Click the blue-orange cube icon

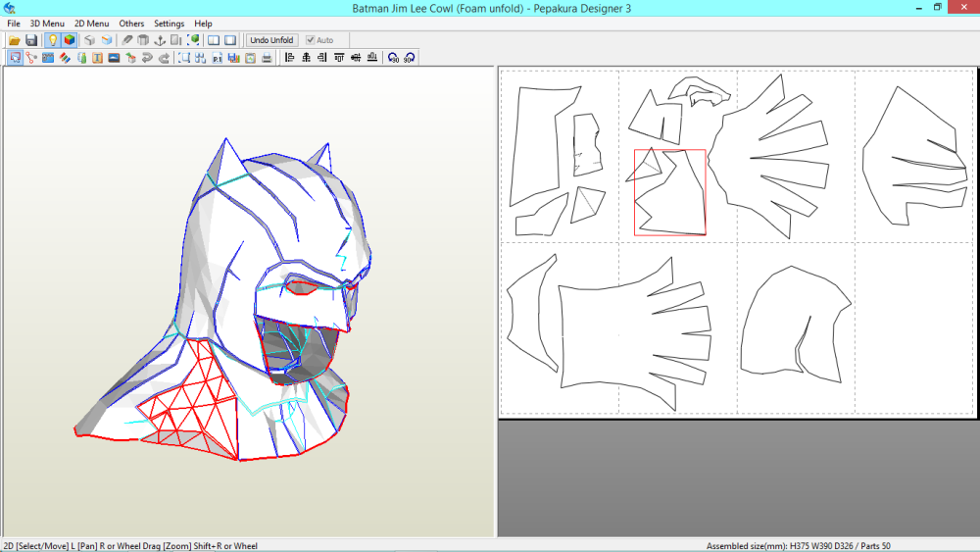107,40
